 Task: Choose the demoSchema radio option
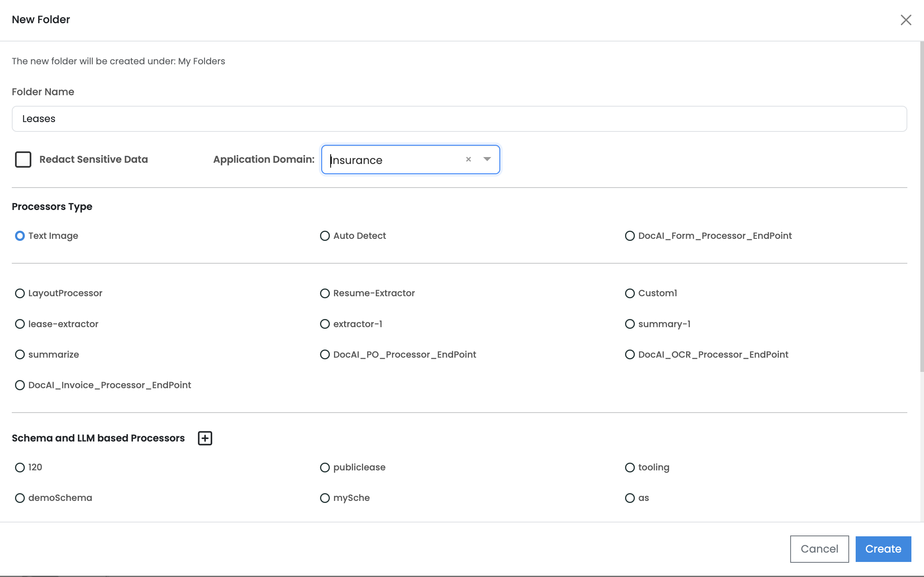coord(20,498)
